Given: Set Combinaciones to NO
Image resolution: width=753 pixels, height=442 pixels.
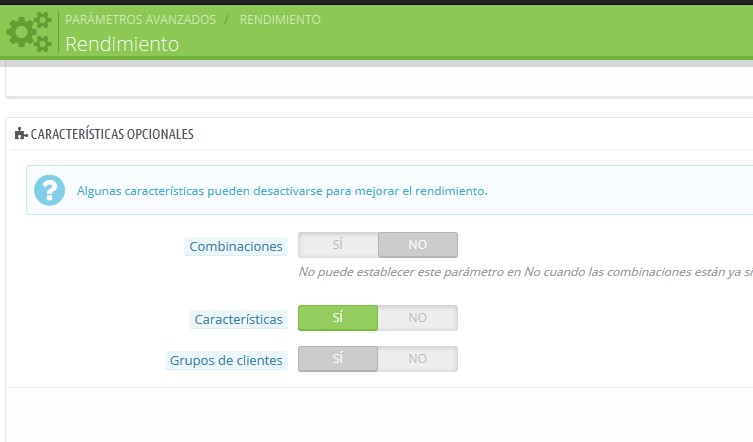Looking at the screenshot, I should 418,245.
